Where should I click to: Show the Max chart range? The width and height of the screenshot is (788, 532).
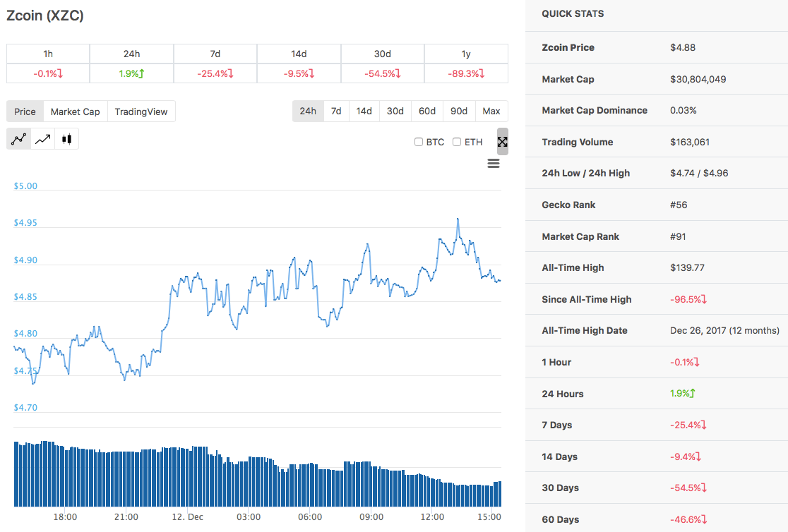(x=491, y=111)
